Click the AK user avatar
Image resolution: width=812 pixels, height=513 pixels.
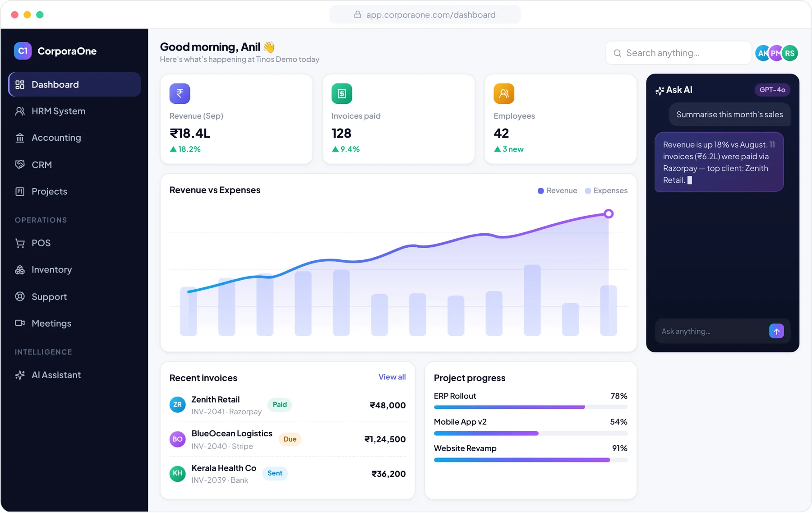[x=762, y=53]
